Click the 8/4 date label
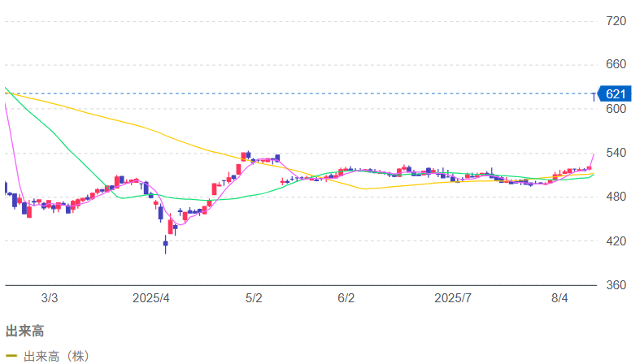The image size is (644, 364). 559,298
